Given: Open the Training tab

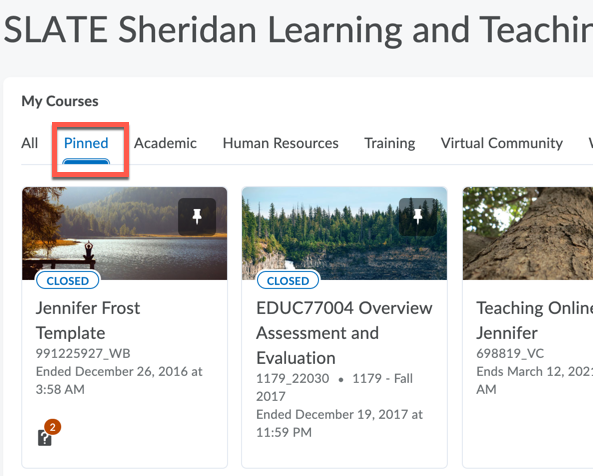Looking at the screenshot, I should tap(390, 143).
